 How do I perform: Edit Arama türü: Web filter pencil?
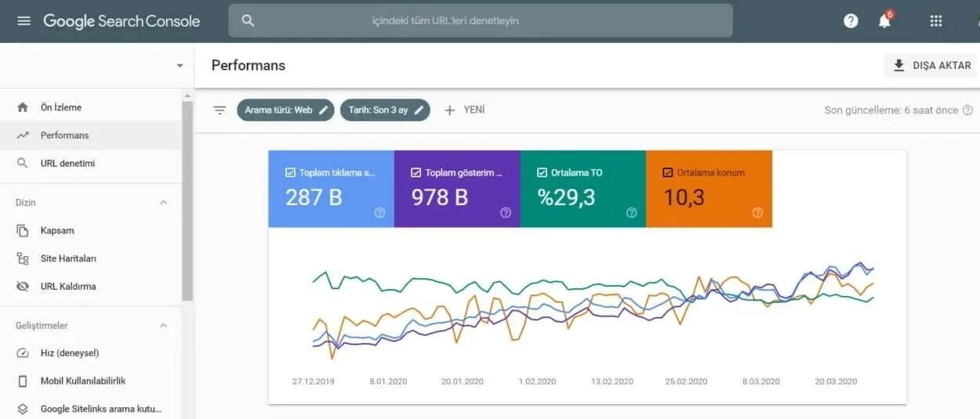point(323,110)
